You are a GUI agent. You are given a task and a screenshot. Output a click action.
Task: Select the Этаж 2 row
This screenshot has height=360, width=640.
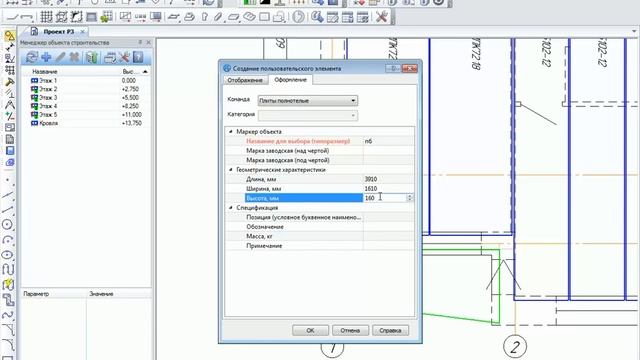(87, 89)
